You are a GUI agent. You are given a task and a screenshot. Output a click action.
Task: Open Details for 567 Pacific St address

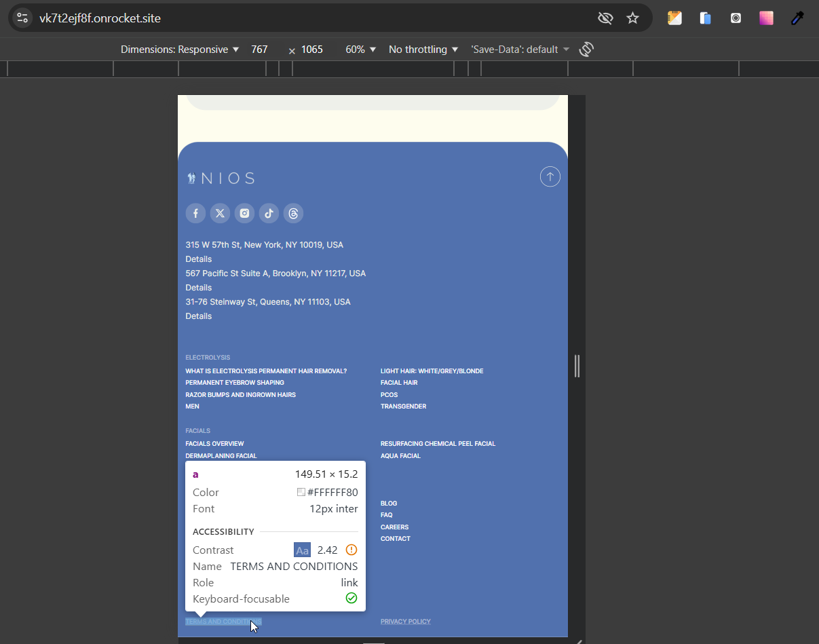click(199, 288)
